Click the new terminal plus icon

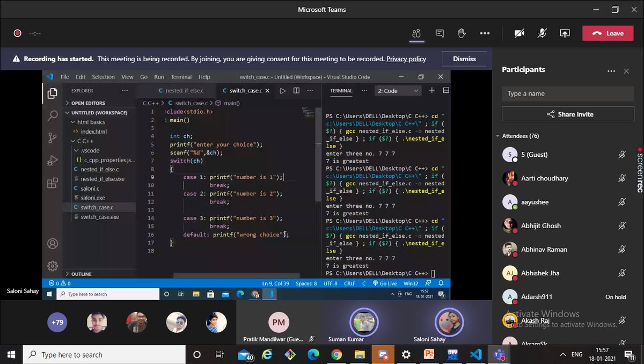(x=431, y=90)
